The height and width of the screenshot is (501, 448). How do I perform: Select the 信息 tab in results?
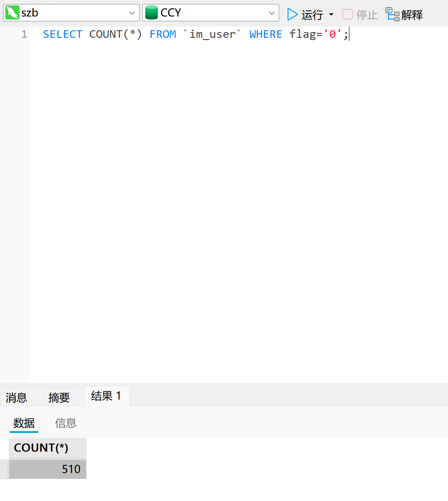click(x=65, y=423)
